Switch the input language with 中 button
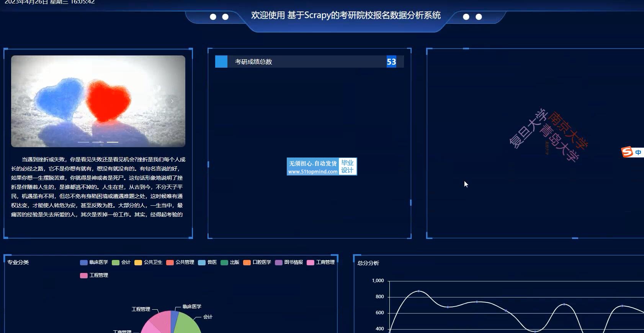The image size is (644, 333). tap(638, 153)
